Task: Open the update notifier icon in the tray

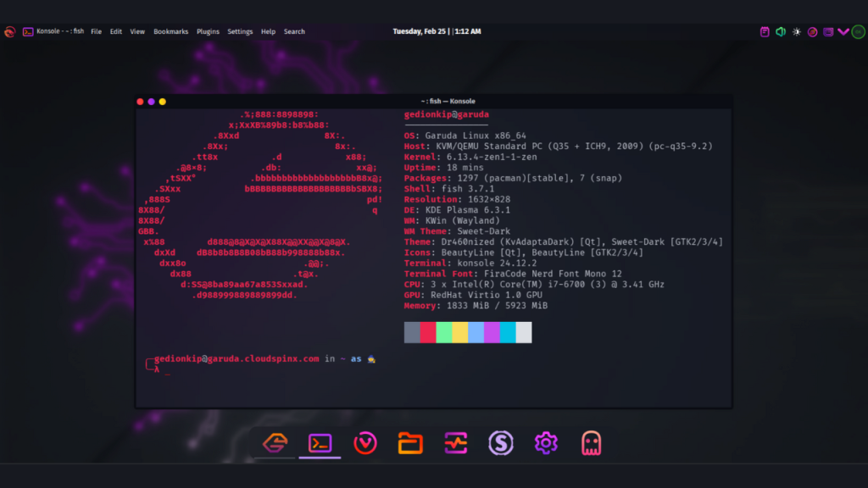Action: coord(811,31)
